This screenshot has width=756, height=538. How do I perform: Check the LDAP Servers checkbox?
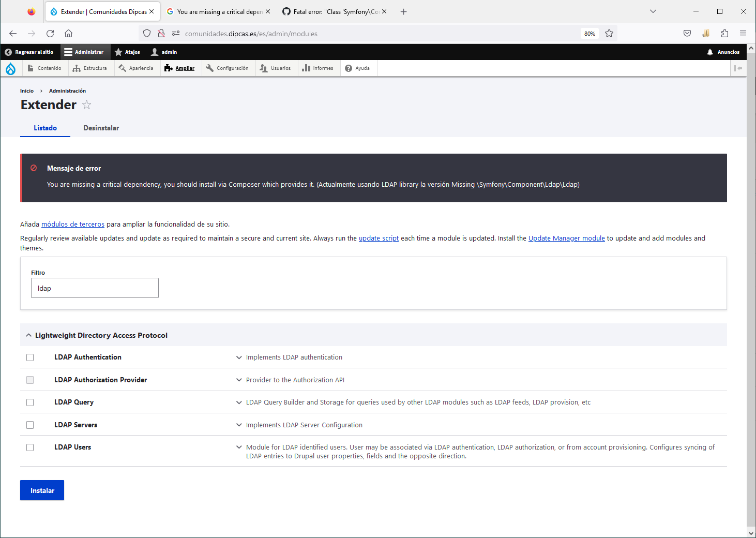click(30, 425)
